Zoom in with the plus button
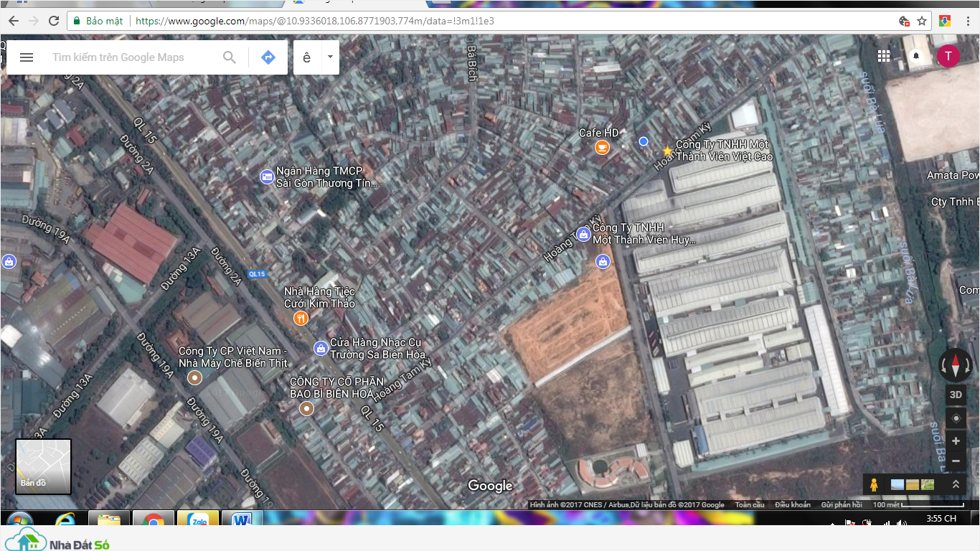The image size is (980, 551). pyautogui.click(x=956, y=441)
